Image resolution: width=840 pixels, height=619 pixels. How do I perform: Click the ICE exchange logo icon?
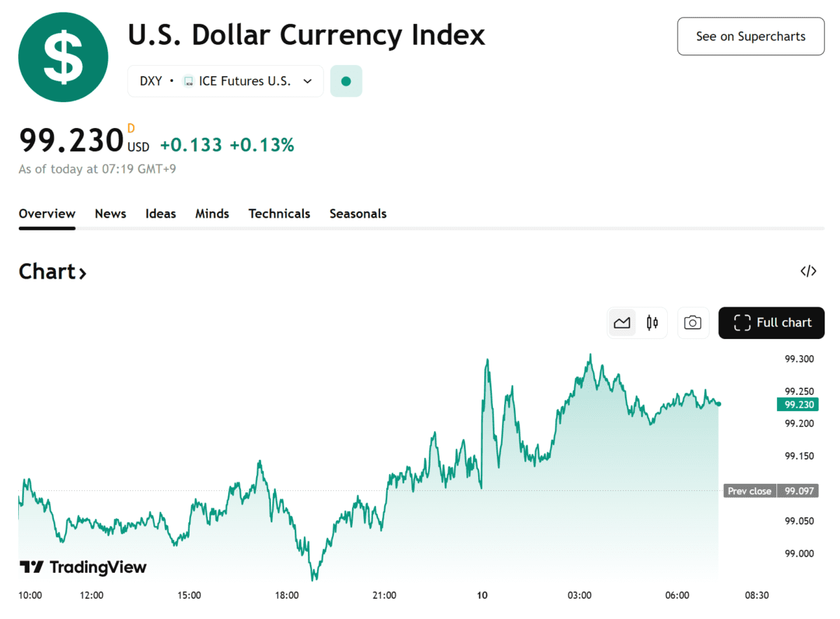[188, 81]
